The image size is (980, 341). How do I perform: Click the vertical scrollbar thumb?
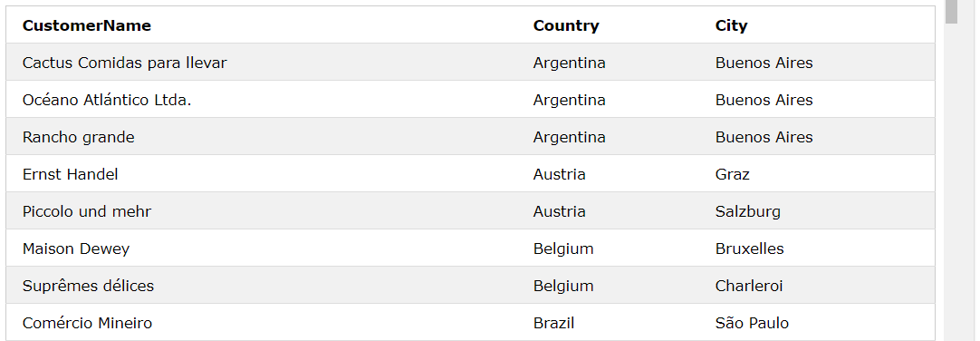point(951,12)
